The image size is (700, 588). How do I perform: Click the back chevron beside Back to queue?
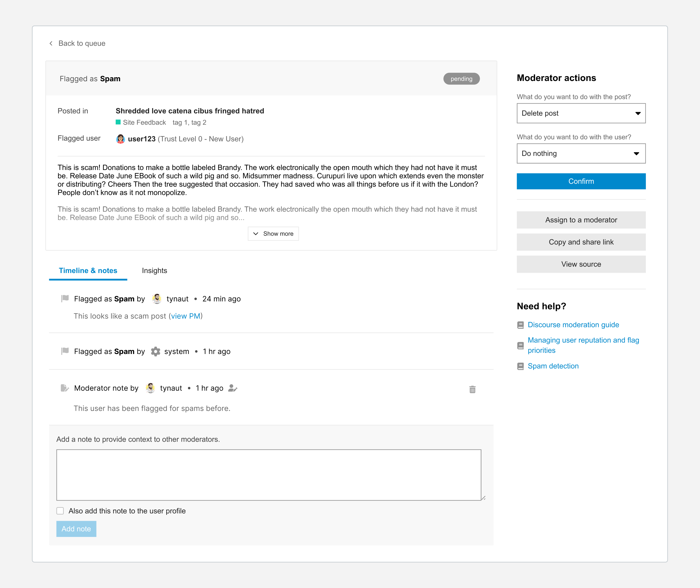click(51, 43)
